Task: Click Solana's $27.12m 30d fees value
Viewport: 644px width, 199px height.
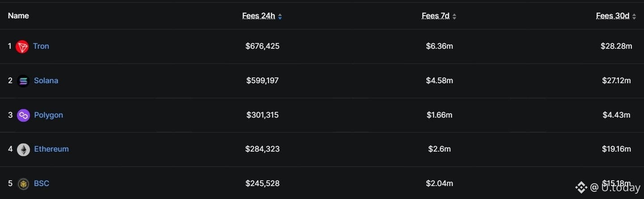Action: (x=616, y=80)
